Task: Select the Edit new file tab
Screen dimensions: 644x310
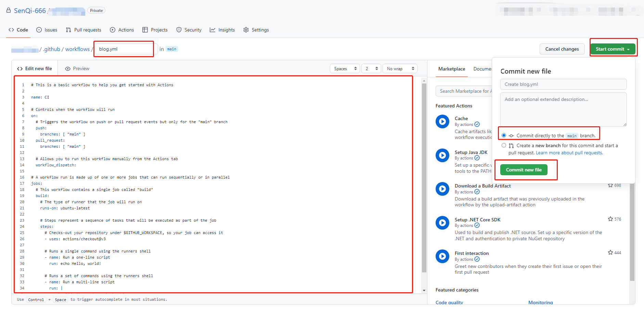Action: click(x=35, y=68)
